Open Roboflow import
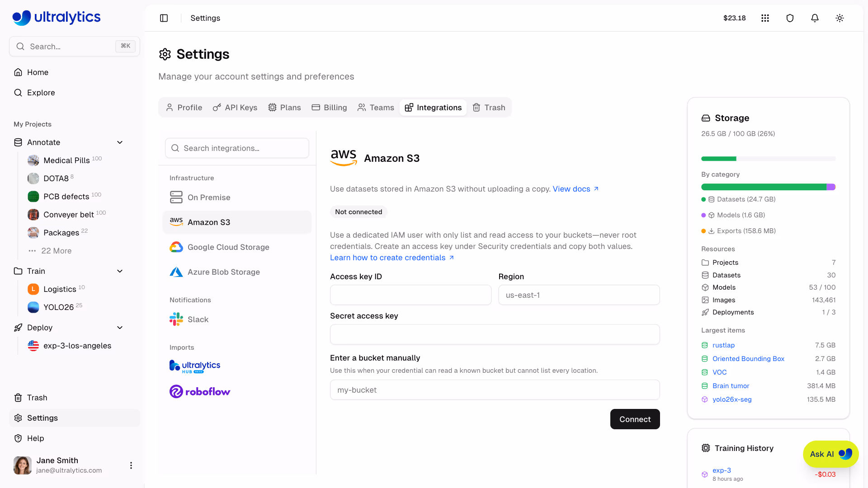This screenshot has width=868, height=488. tap(200, 391)
